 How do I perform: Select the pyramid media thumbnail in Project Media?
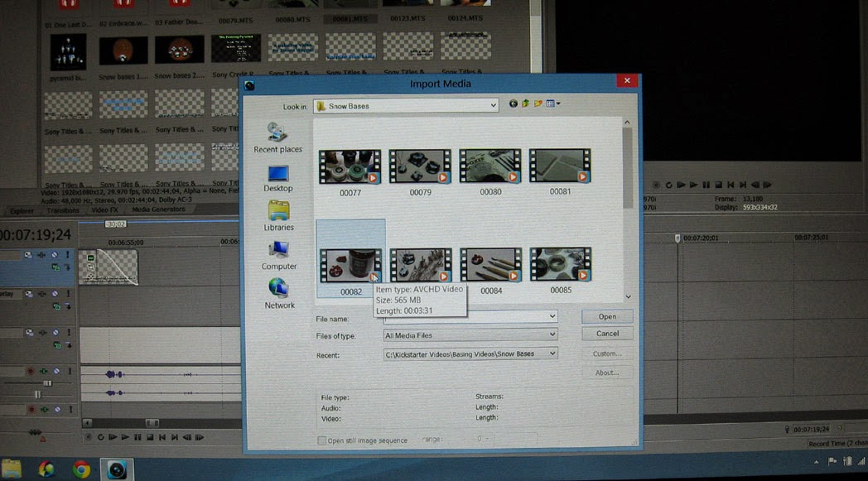[68, 51]
